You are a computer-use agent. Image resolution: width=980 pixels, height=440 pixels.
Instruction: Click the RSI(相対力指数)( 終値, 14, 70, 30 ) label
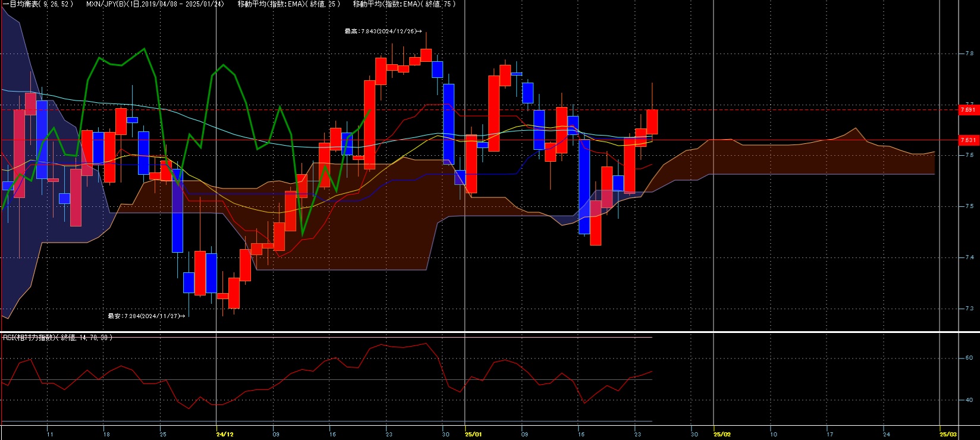(x=58, y=338)
